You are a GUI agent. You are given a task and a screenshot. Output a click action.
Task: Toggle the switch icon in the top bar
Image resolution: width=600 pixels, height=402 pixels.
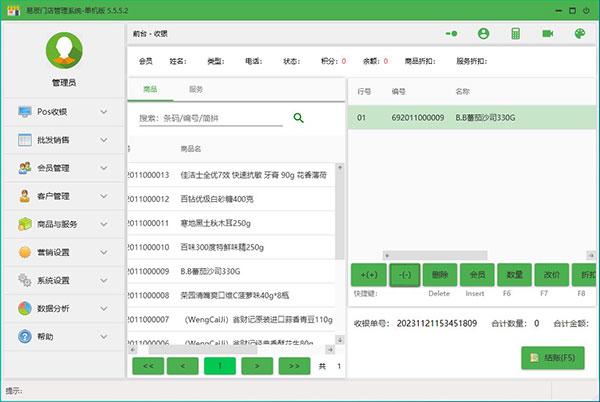click(x=452, y=33)
